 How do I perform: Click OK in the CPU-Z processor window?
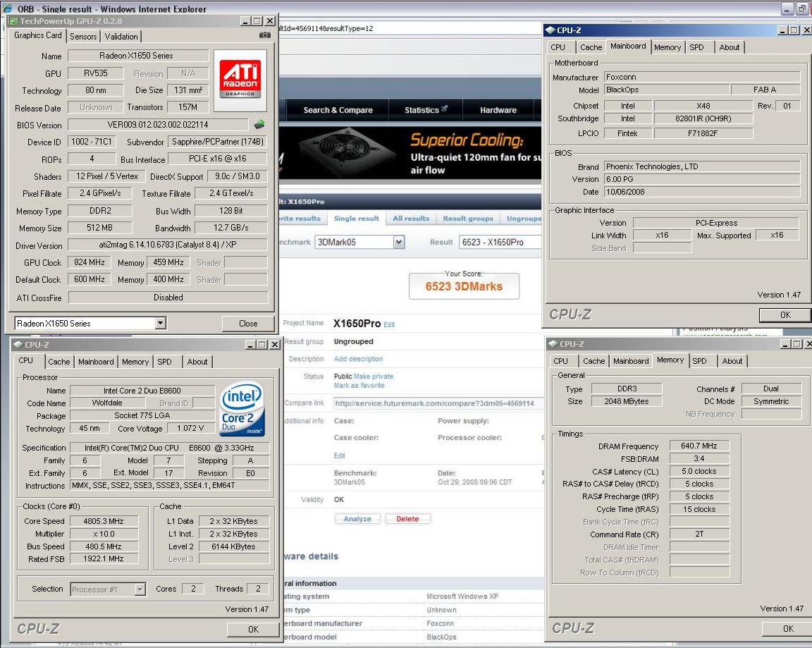253,630
